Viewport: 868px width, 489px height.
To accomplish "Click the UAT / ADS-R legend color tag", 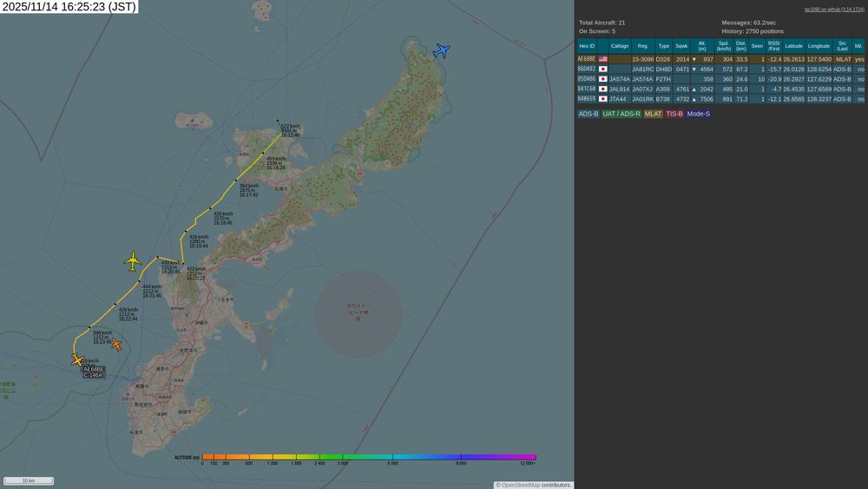I will (x=621, y=114).
